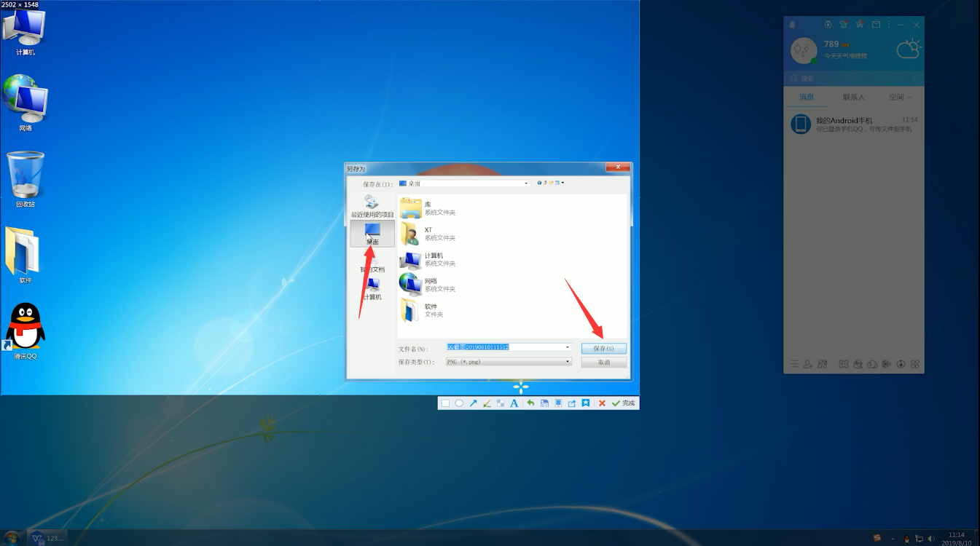The height and width of the screenshot is (546, 980).
Task: Click the shirt skin icon in QQ header
Action: [x=844, y=24]
